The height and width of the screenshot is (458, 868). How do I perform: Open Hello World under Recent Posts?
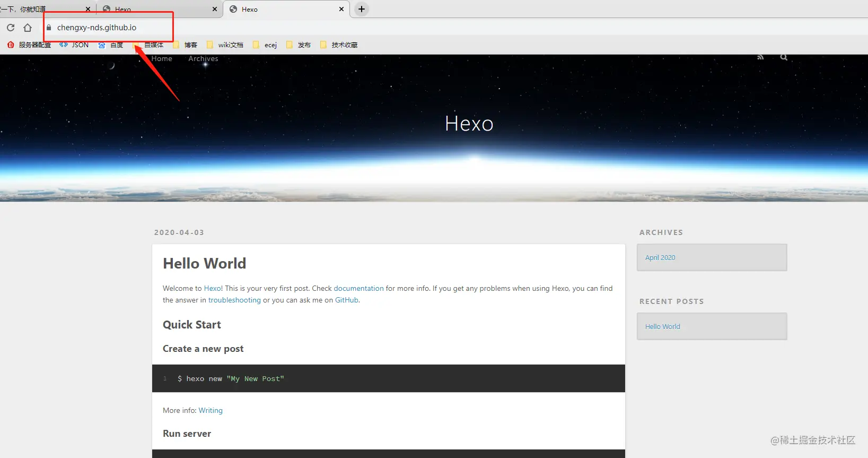click(x=663, y=326)
